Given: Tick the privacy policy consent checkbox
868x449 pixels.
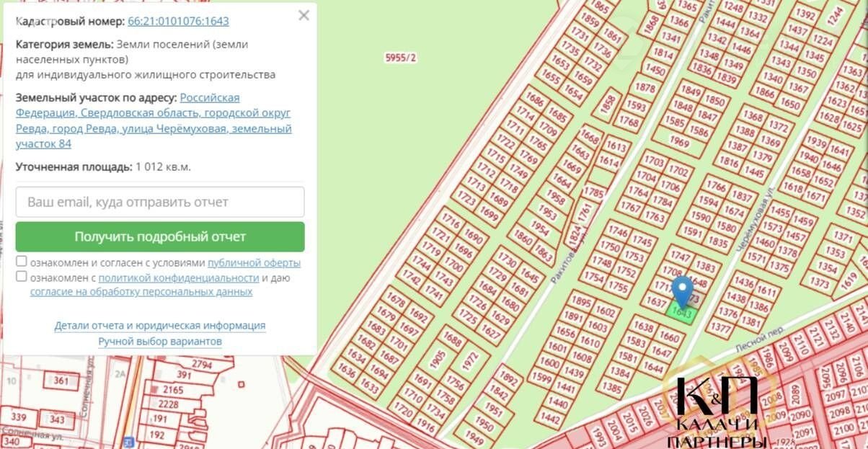Looking at the screenshot, I should tap(22, 277).
